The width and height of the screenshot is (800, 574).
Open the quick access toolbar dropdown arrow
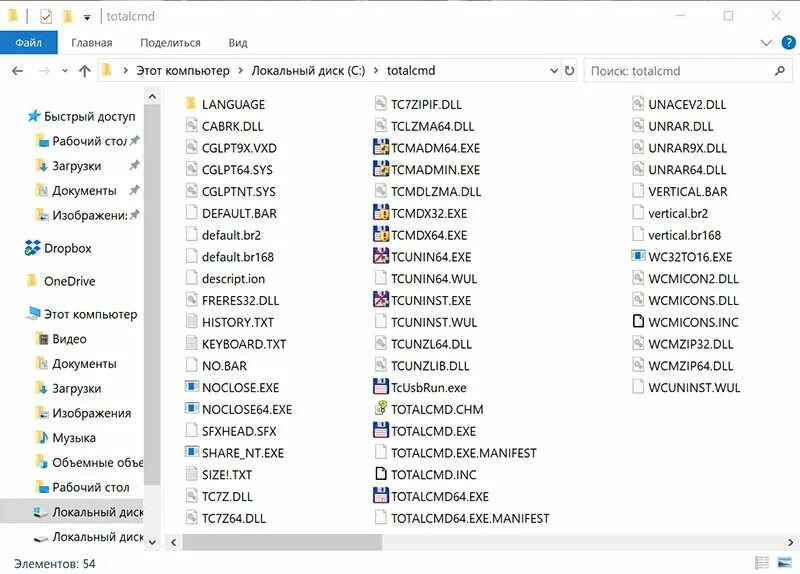[x=87, y=17]
